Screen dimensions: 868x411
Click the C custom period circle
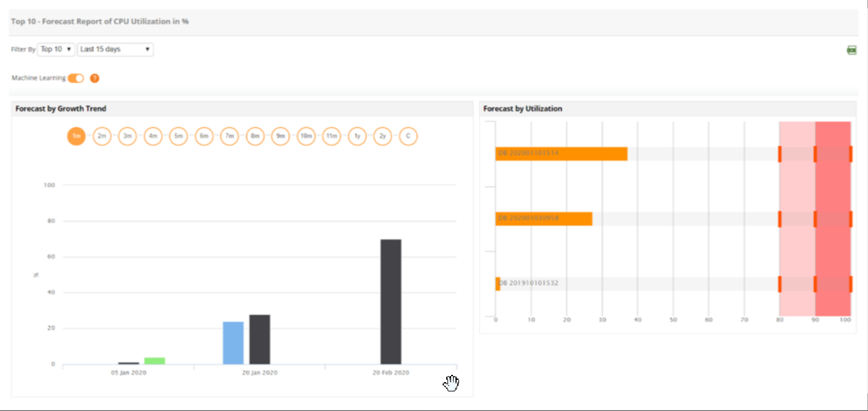pos(408,136)
